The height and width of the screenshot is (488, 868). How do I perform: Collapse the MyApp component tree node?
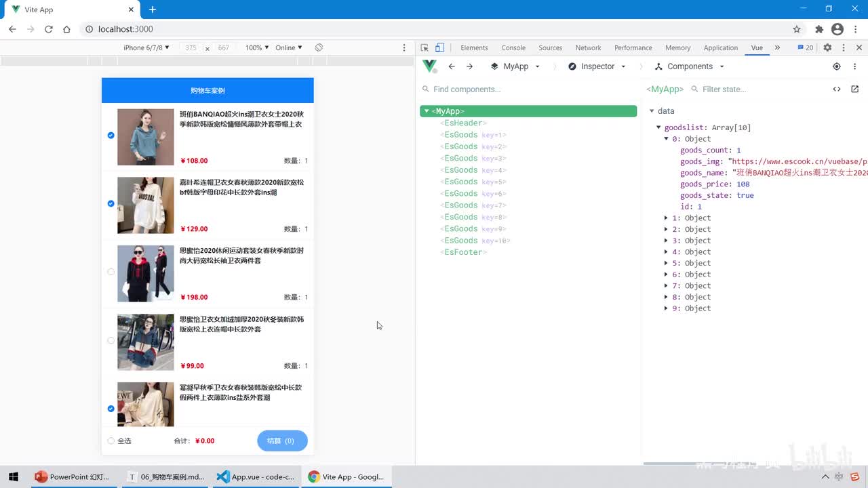tap(426, 111)
